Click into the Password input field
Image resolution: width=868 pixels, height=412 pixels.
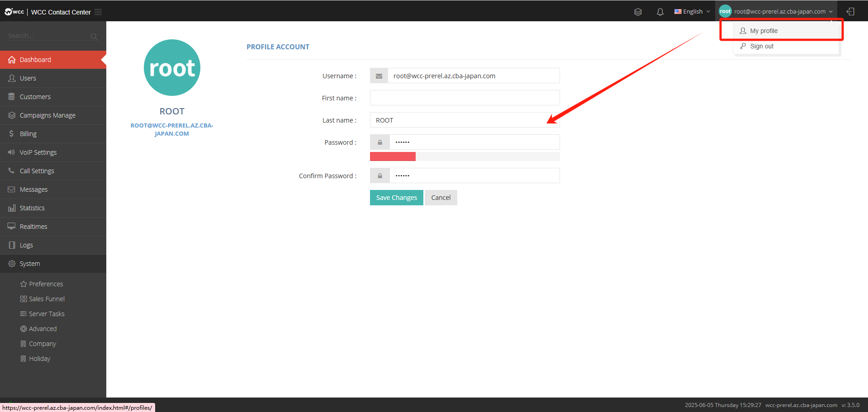pos(474,142)
